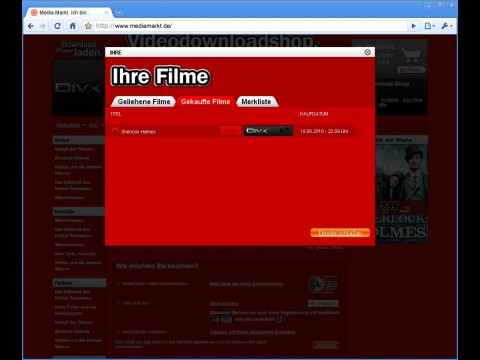Open the DivX format dropdown

tap(268, 131)
